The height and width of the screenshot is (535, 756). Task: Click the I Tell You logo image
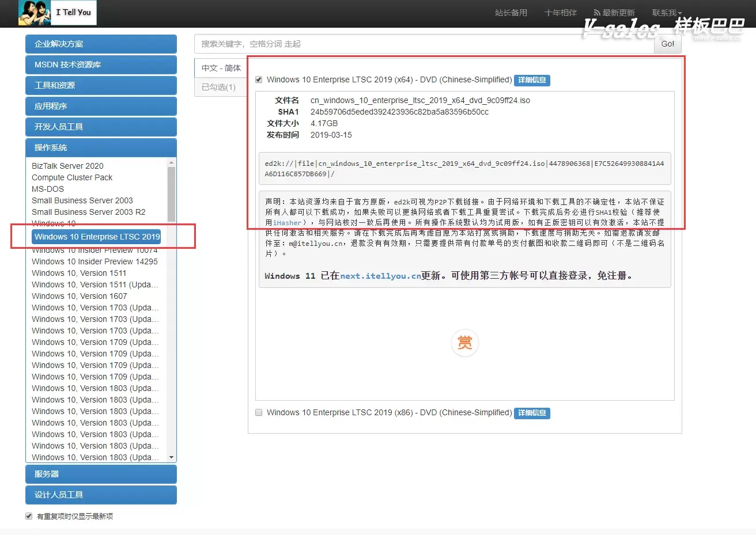click(x=57, y=13)
